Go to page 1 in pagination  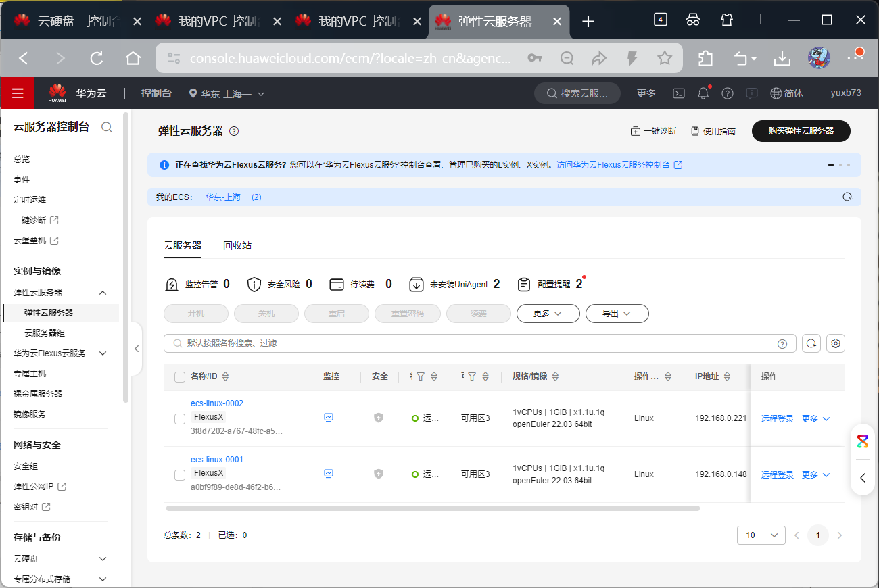[818, 535]
